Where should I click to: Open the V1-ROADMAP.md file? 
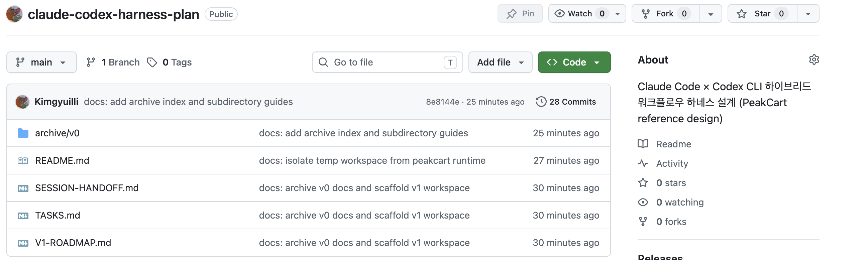pos(73,243)
